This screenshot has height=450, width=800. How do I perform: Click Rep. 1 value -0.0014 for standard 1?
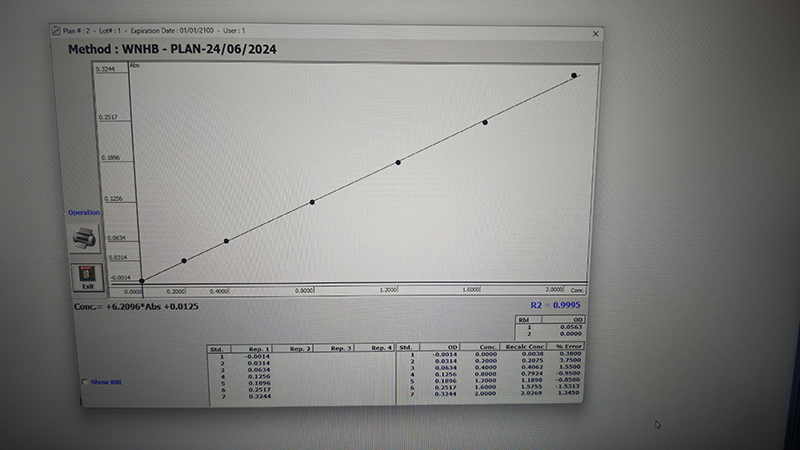(257, 356)
